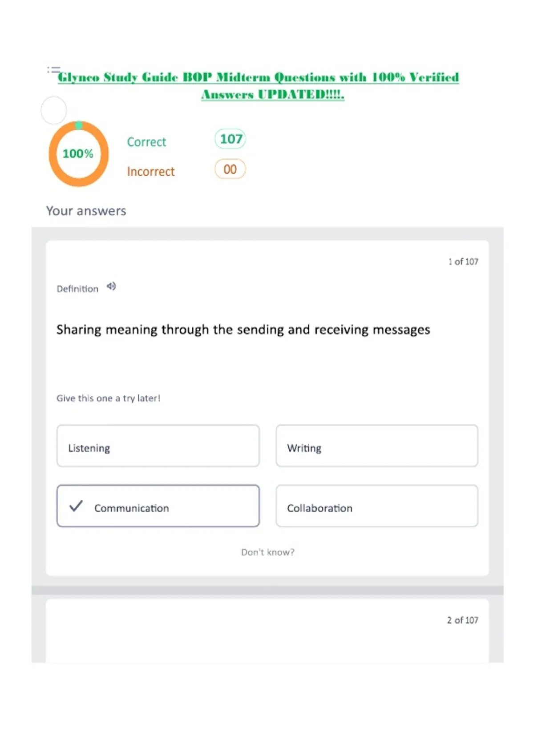Image resolution: width=534 pixels, height=756 pixels.
Task: Click the checkmark icon beside Communication
Action: 76,506
